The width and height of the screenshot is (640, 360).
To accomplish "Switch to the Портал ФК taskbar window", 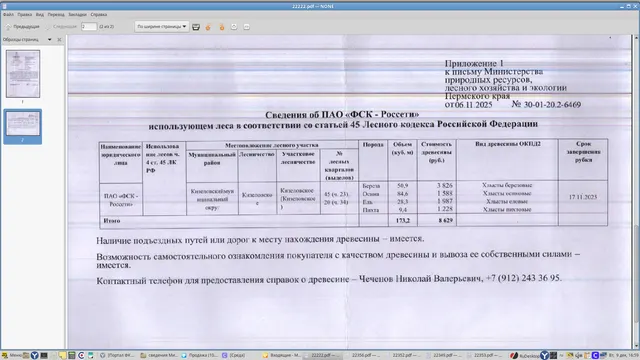I will (117, 356).
